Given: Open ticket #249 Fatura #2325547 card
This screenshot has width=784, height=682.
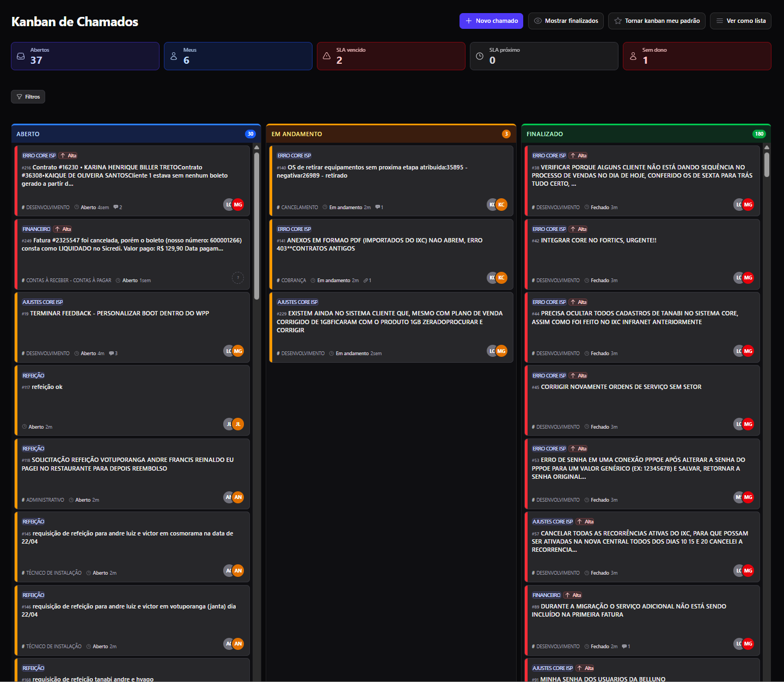Looking at the screenshot, I should coord(132,254).
